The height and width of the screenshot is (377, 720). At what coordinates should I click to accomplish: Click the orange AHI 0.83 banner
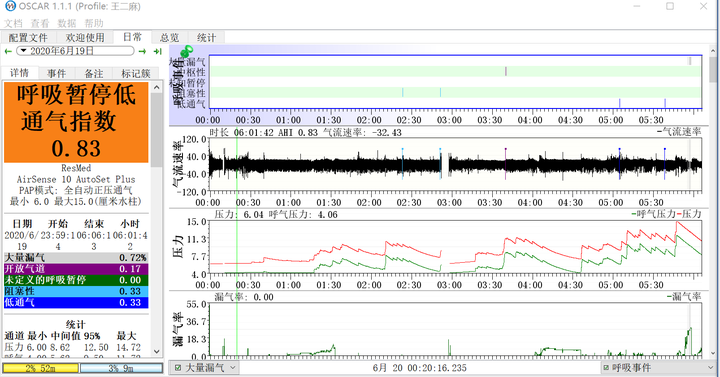76,122
